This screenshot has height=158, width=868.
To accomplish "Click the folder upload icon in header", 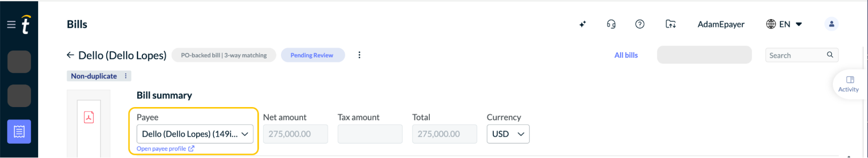I will tap(670, 24).
